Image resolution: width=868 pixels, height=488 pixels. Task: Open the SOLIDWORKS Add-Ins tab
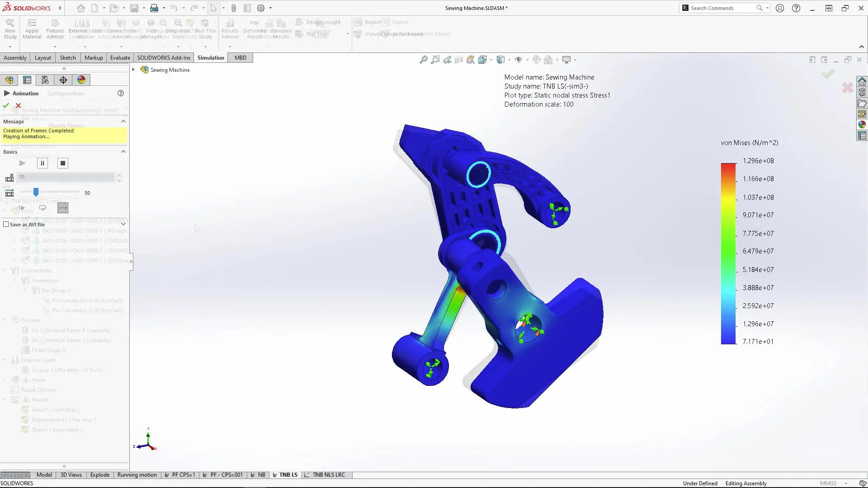coord(164,57)
